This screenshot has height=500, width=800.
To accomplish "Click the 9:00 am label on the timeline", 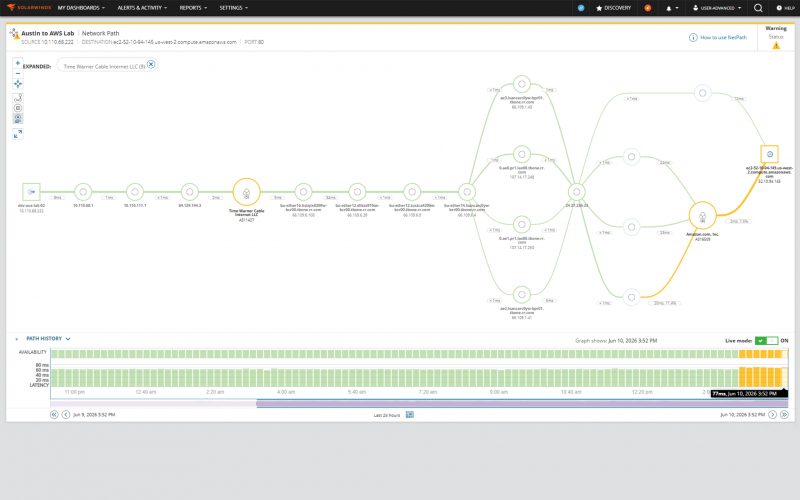I will point(498,392).
